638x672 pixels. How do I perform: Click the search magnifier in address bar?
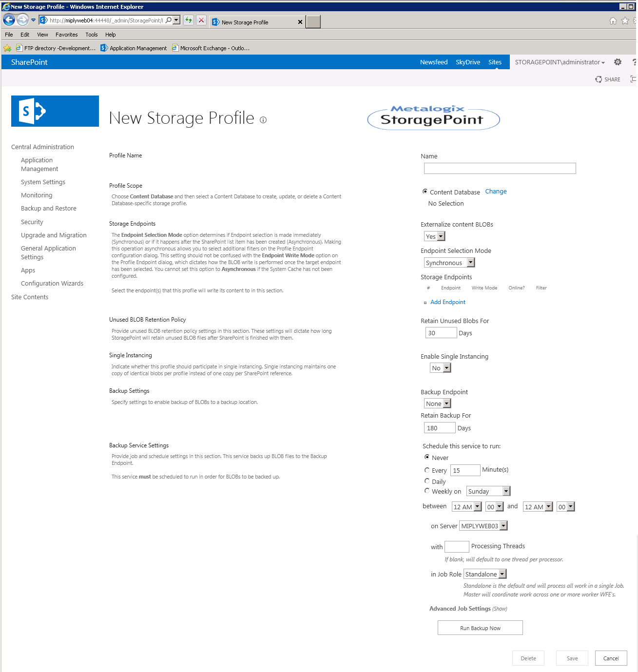(168, 20)
